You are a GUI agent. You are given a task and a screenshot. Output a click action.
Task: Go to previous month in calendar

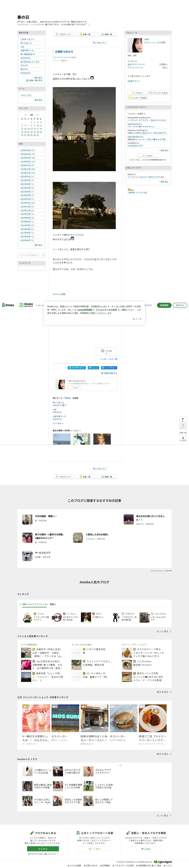click(26, 115)
